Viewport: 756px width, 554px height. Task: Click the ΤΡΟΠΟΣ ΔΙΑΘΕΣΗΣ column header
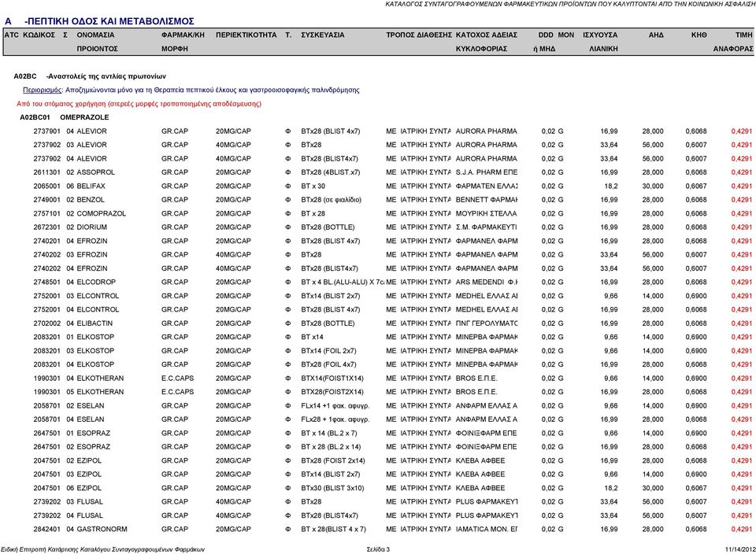419,35
